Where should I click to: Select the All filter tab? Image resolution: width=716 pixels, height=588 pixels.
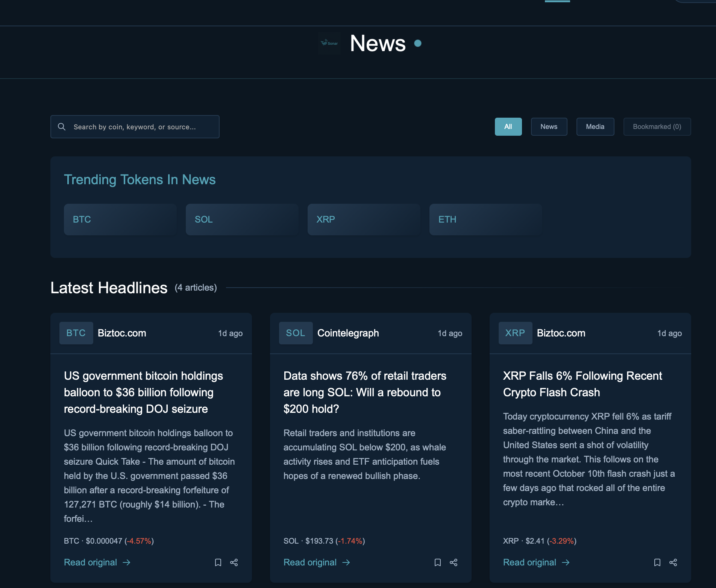click(508, 126)
